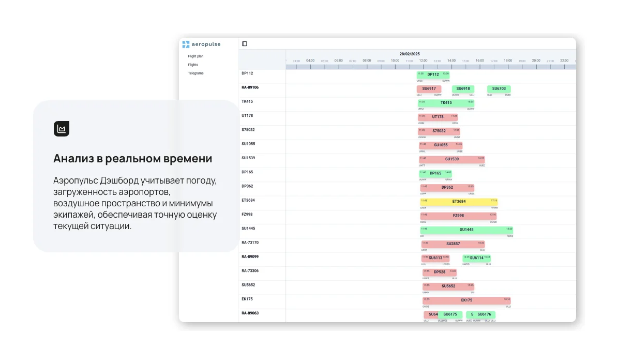Open the SU6113 red flight bar
Screen dimensions: 618x364
point(435,258)
